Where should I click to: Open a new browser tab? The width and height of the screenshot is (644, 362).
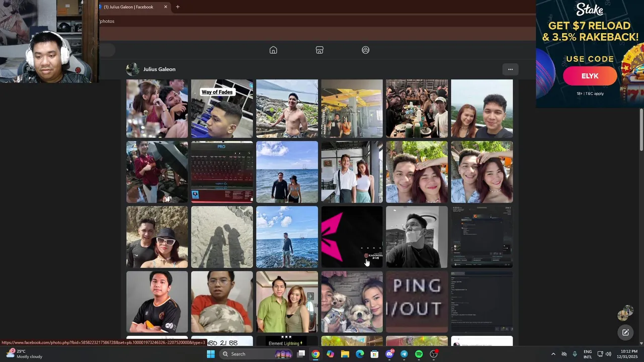178,7
